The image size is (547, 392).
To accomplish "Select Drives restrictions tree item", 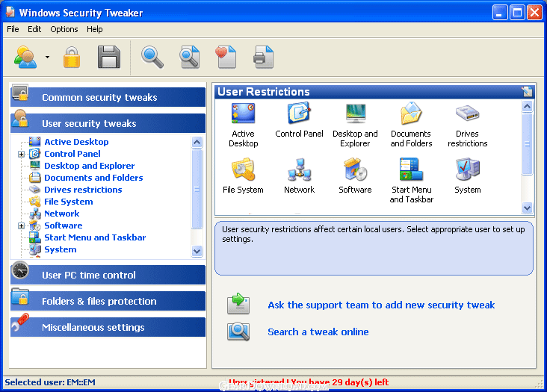I will tap(83, 190).
